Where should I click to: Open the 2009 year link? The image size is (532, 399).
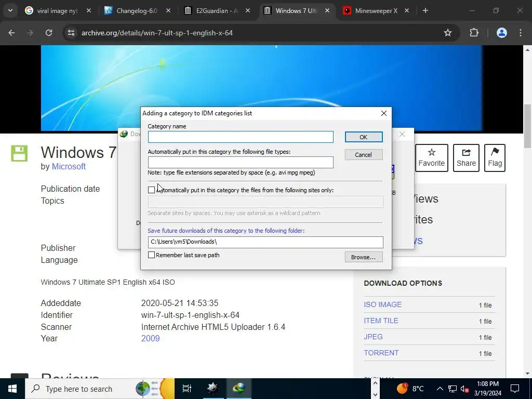click(x=150, y=338)
